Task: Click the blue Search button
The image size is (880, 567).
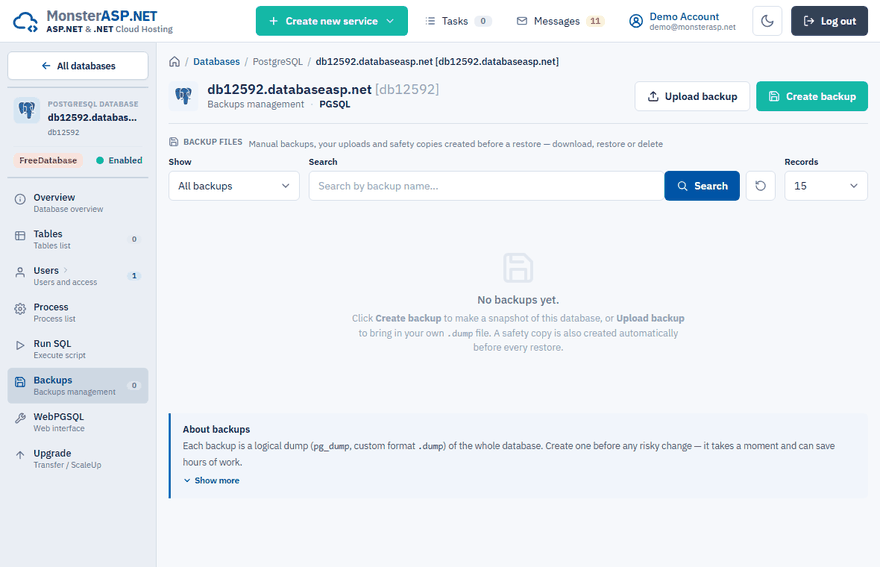Action: pos(702,186)
